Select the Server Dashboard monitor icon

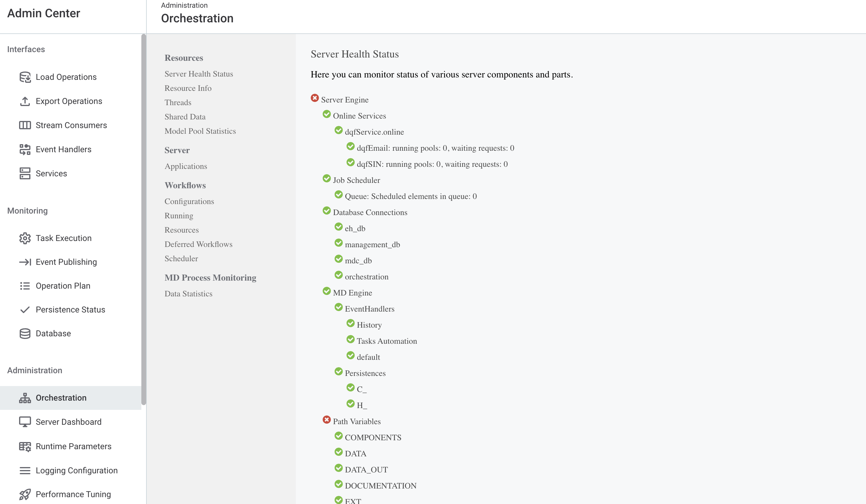[x=24, y=421]
